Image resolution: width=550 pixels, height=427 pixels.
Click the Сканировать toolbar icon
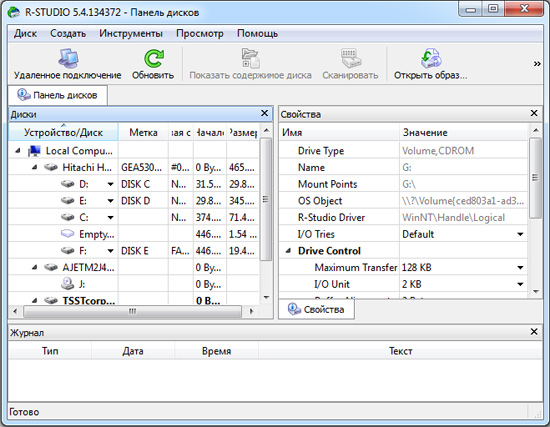click(x=351, y=58)
